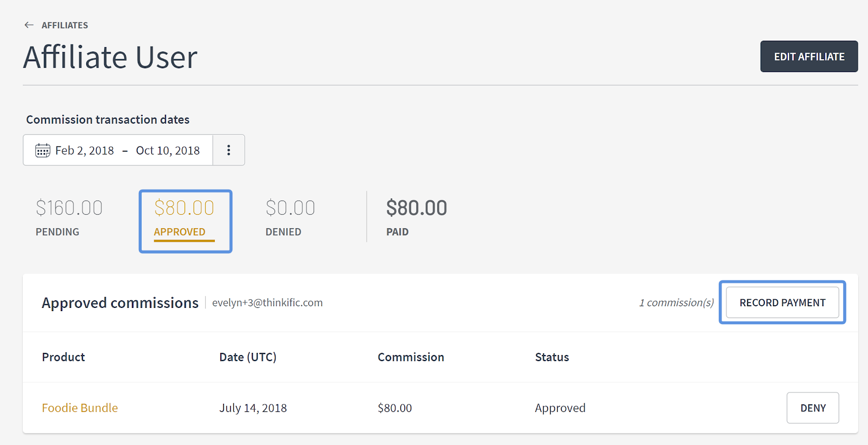Click the Commission column header

point(411,357)
